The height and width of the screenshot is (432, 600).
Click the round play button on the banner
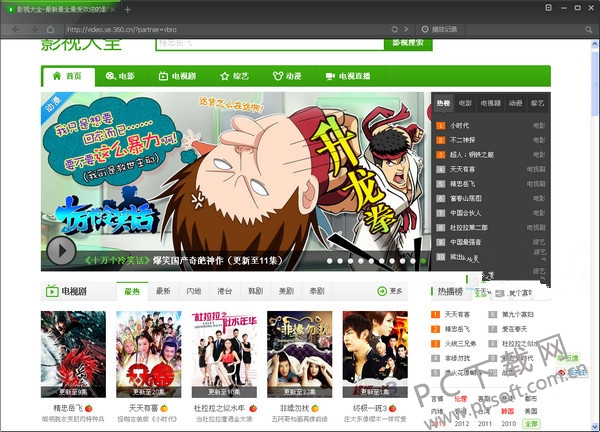coord(61,251)
